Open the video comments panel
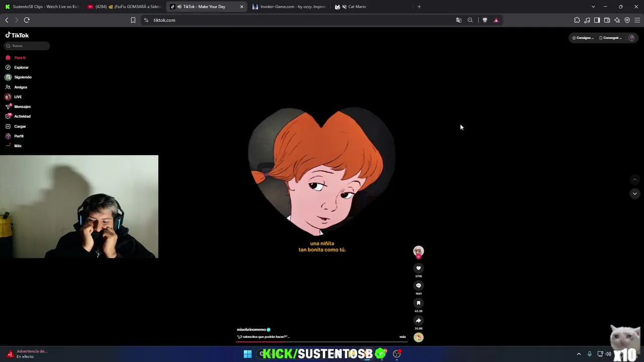Viewport: 644px width, 362px height. tap(418, 286)
